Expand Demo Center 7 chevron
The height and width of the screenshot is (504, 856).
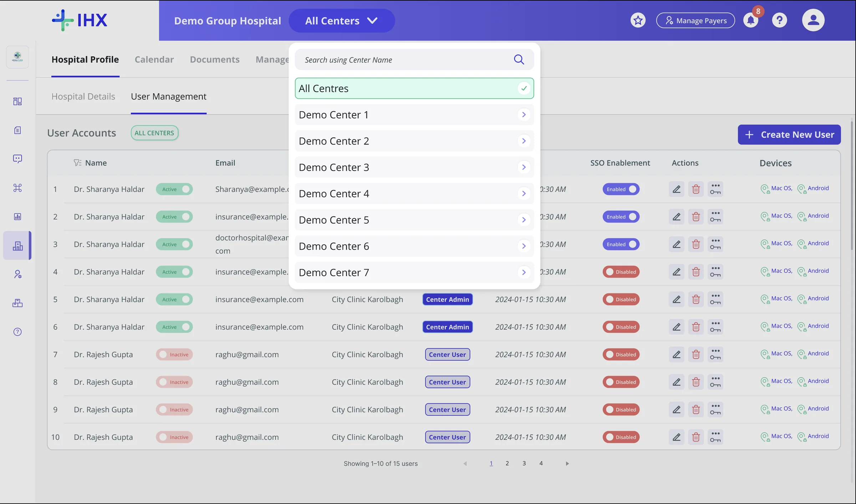[524, 273]
